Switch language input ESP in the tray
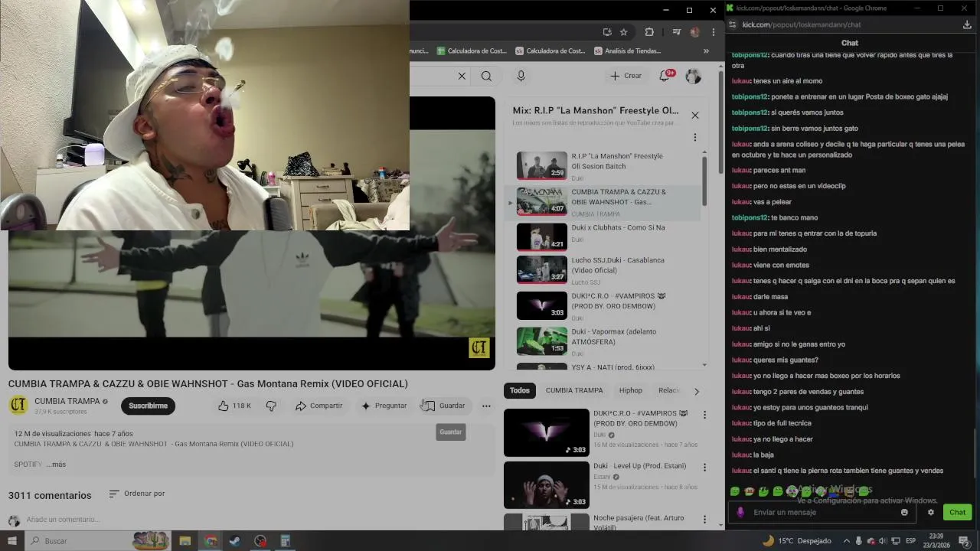 click(911, 541)
